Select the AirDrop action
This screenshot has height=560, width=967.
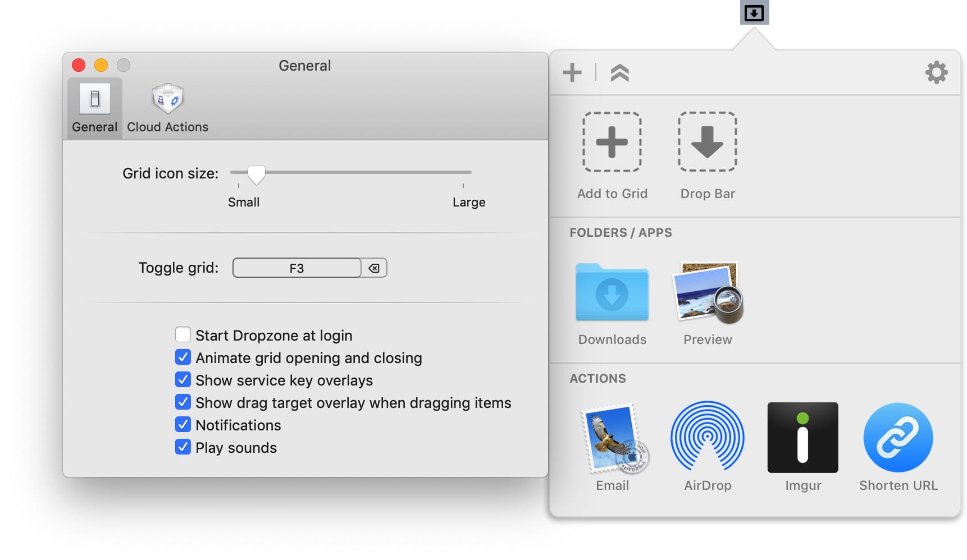coord(707,438)
